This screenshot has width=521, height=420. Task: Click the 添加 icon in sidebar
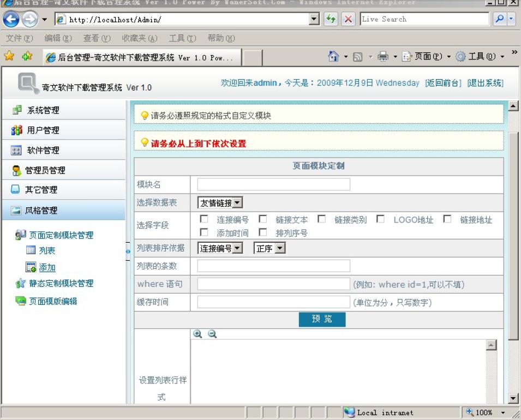pyautogui.click(x=31, y=267)
